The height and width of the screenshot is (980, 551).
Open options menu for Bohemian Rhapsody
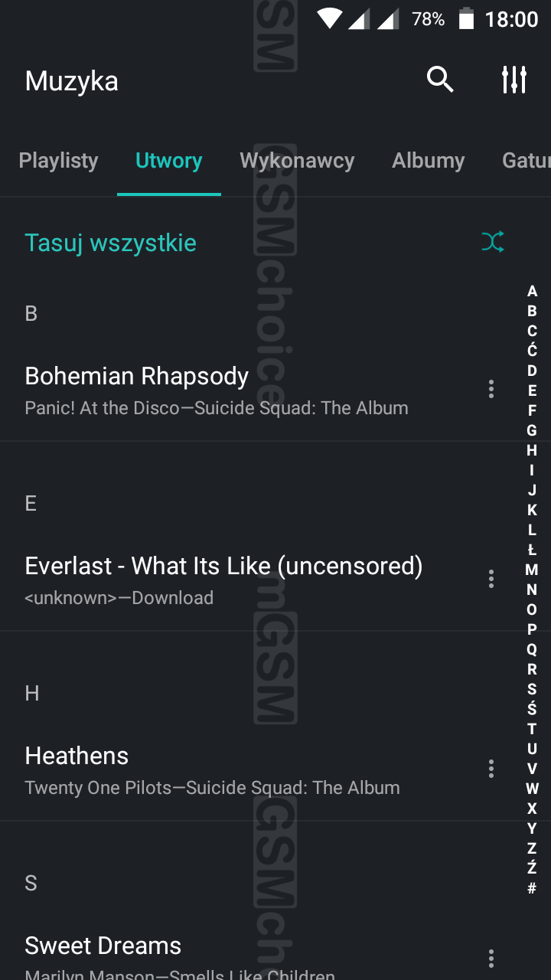click(491, 389)
